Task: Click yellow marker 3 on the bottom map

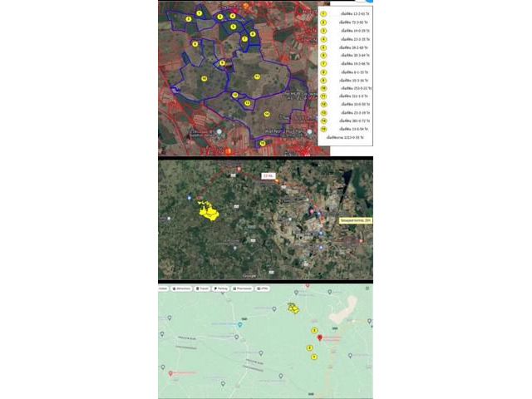Action: point(314,331)
